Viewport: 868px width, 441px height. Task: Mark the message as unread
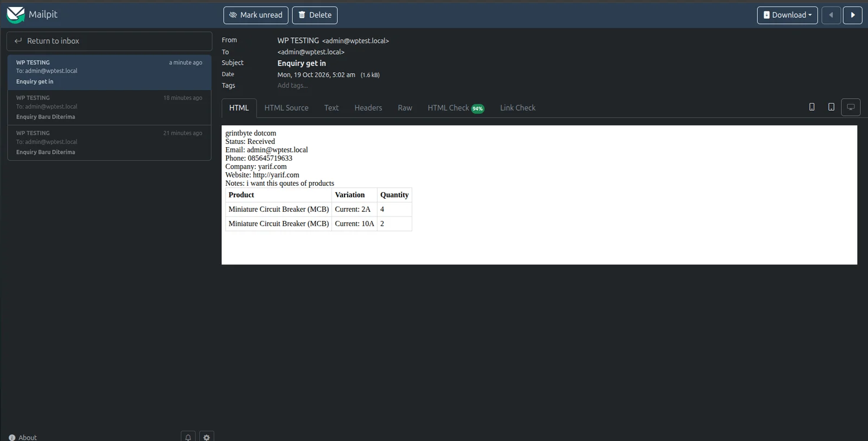tap(256, 15)
